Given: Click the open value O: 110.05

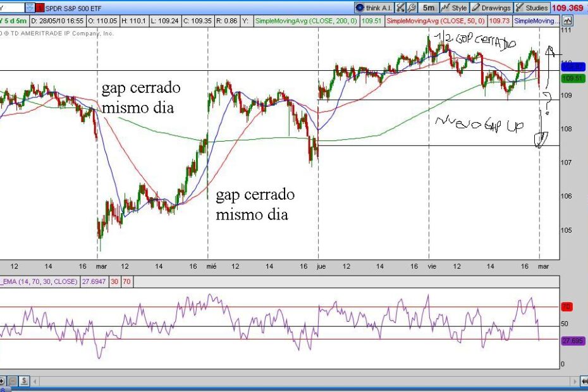Looking at the screenshot, I should point(102,21).
